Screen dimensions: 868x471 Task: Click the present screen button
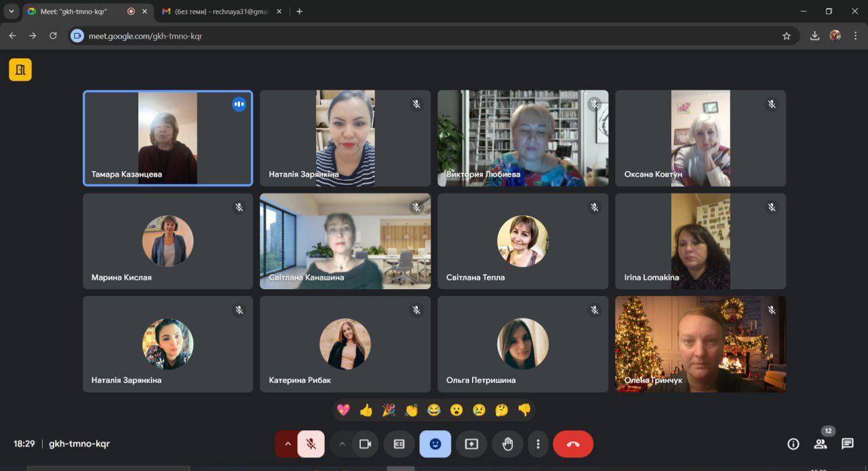point(471,444)
